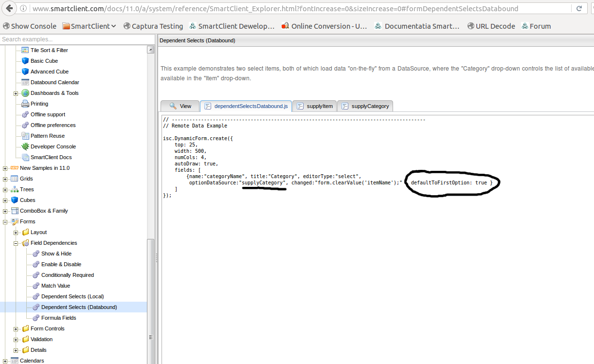The height and width of the screenshot is (364, 594).
Task: Click the Developer Console bug icon
Action: point(25,146)
